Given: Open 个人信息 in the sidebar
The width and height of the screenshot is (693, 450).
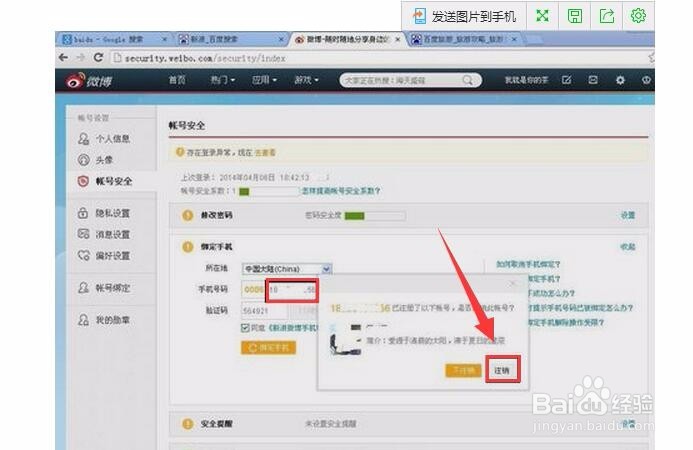Looking at the screenshot, I should point(105,139).
